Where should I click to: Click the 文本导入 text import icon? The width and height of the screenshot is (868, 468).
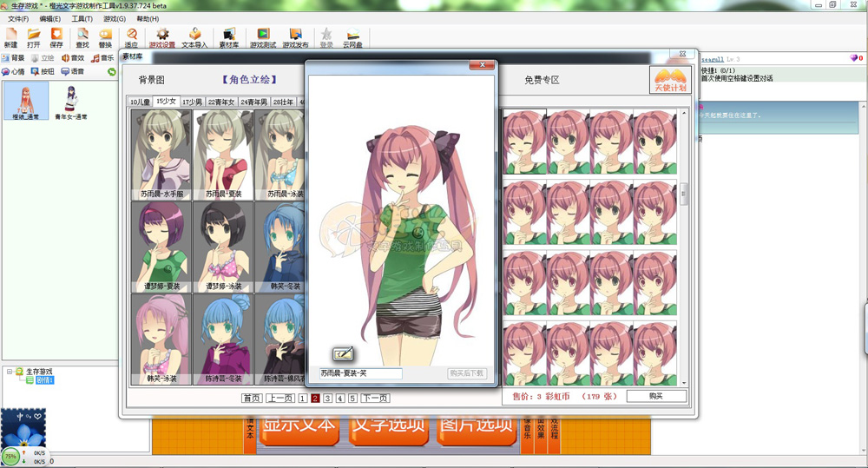click(194, 35)
